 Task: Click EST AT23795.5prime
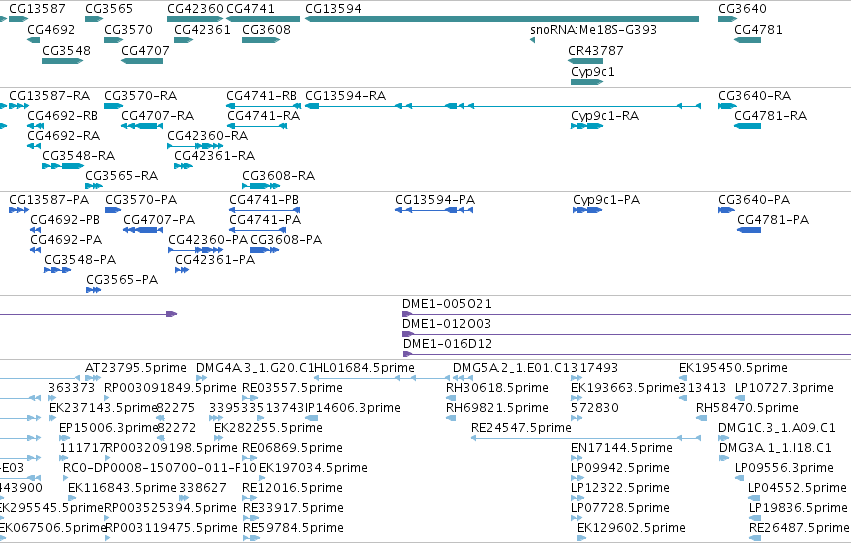click(93, 378)
